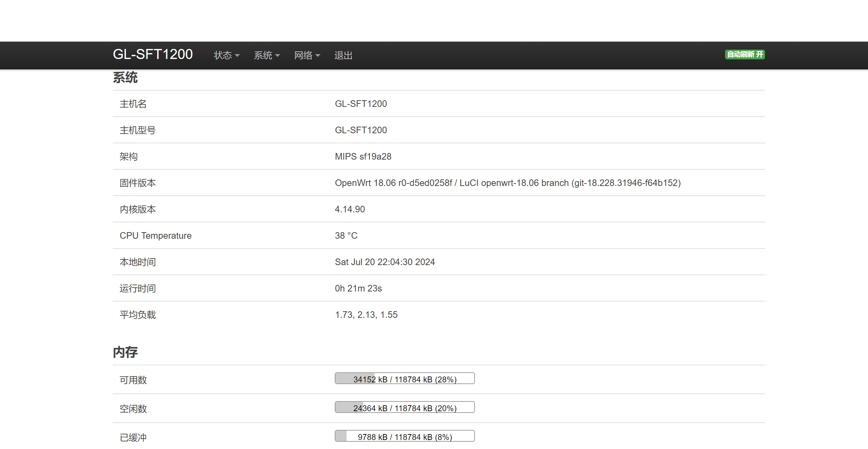The height and width of the screenshot is (449, 868).
Task: Click the 可用数 memory progress bar
Action: click(404, 378)
